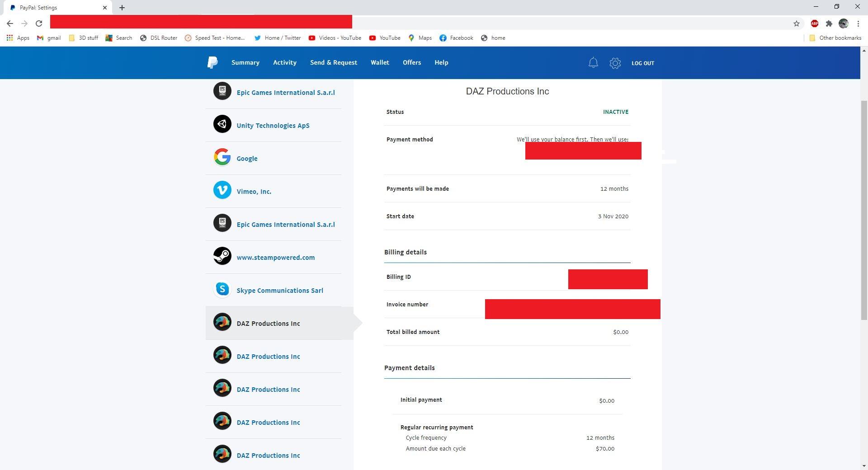Click the scrollbar down arrow
Viewport: 868px width, 470px height.
(x=864, y=466)
